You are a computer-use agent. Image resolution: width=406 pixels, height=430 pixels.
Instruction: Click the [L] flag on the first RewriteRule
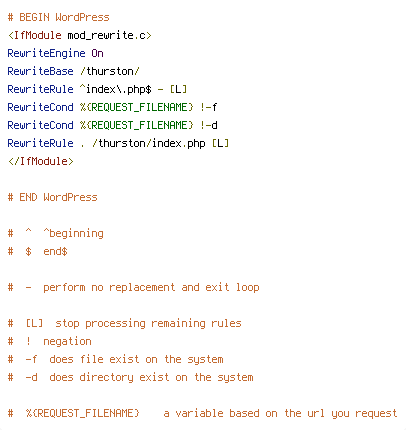178,89
